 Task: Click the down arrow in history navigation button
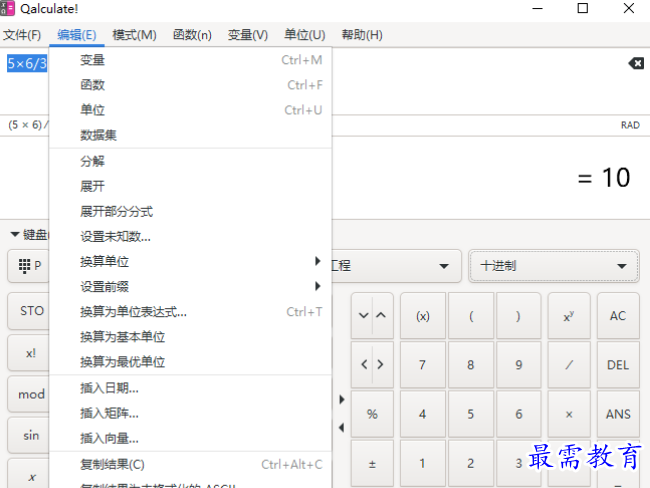click(363, 316)
